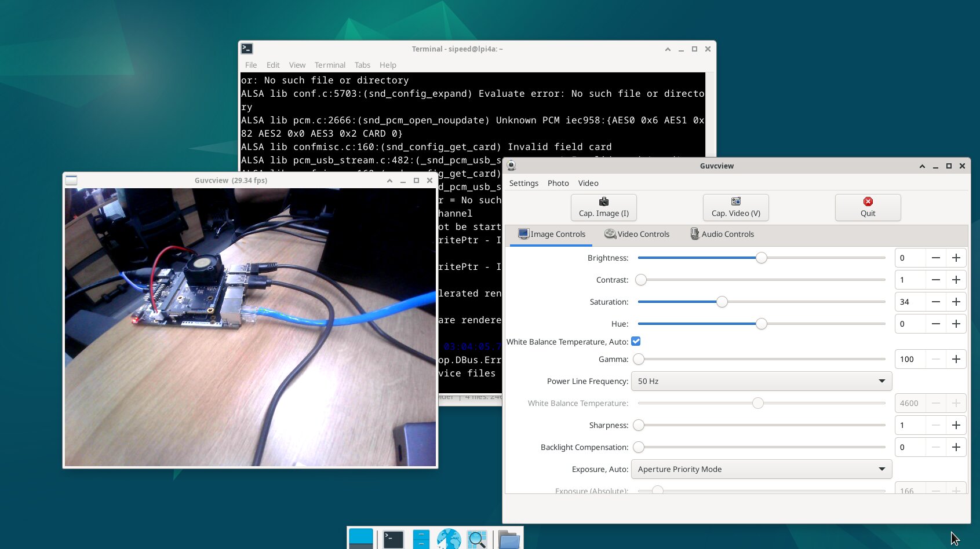Open the Terminal launcher in the dock

394,539
